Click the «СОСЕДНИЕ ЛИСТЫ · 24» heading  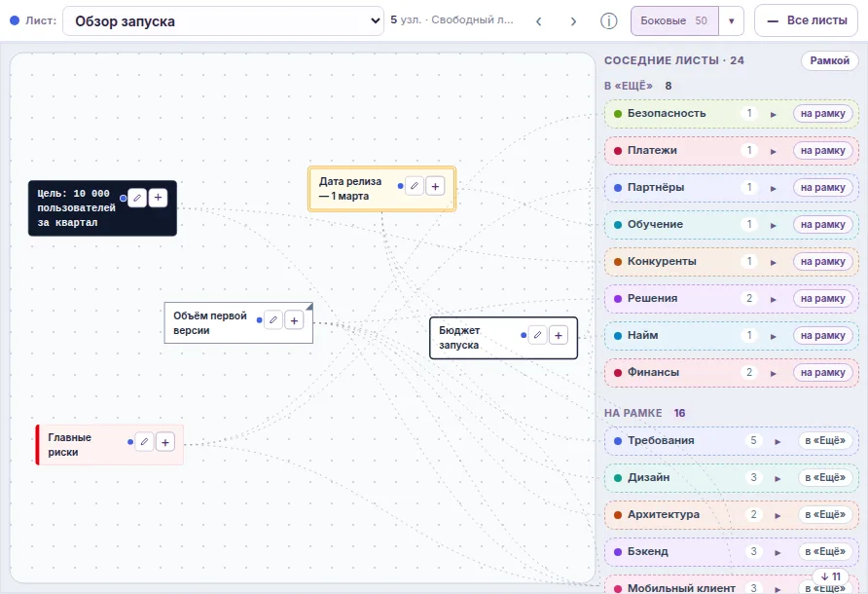click(674, 60)
